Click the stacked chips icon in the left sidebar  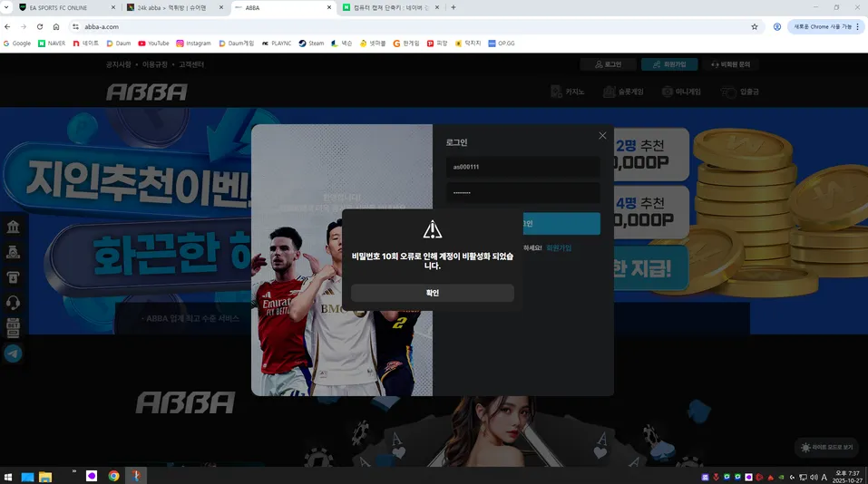13,328
